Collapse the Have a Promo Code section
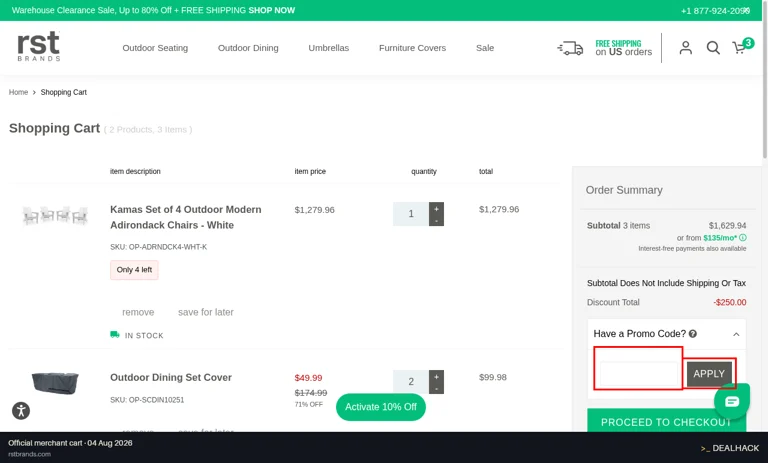This screenshot has width=768, height=463. tap(736, 334)
